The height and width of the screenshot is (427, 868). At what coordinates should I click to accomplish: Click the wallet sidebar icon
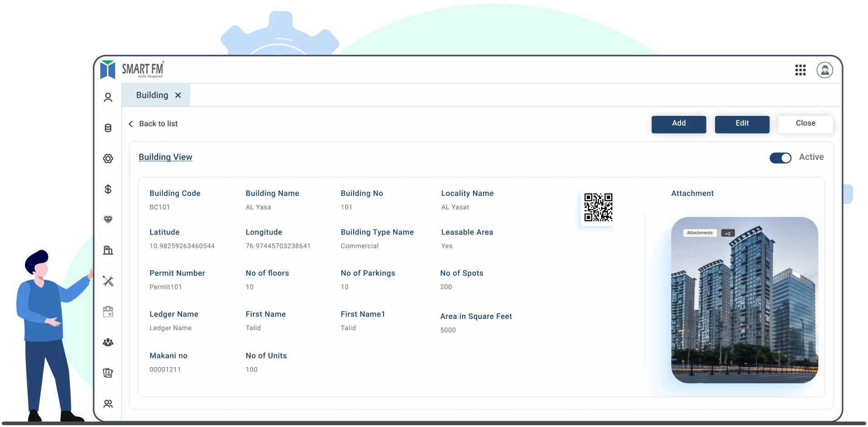point(108,312)
